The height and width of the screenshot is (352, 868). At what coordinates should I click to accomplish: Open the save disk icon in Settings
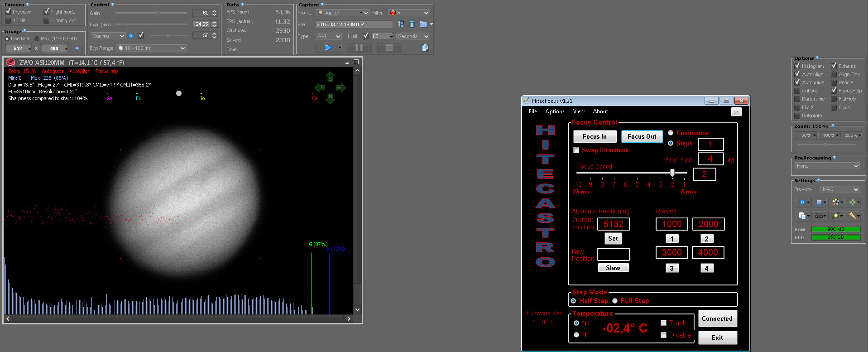(802, 216)
